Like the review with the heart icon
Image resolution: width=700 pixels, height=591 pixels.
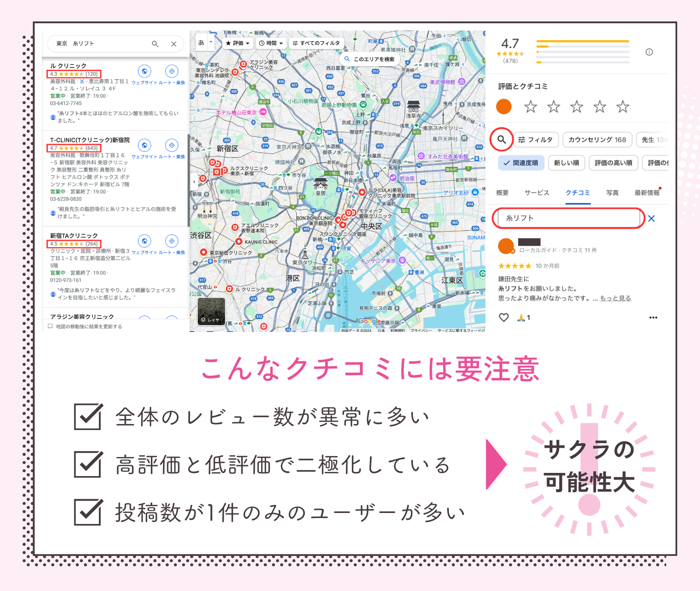504,317
